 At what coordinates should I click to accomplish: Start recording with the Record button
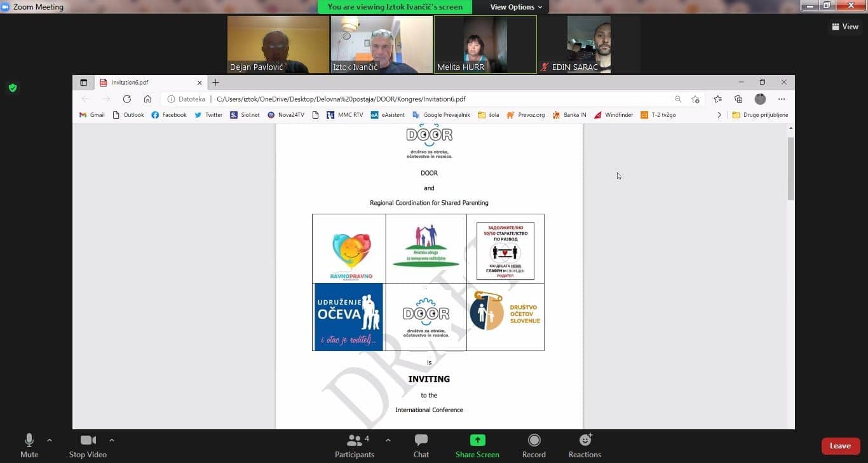(534, 445)
